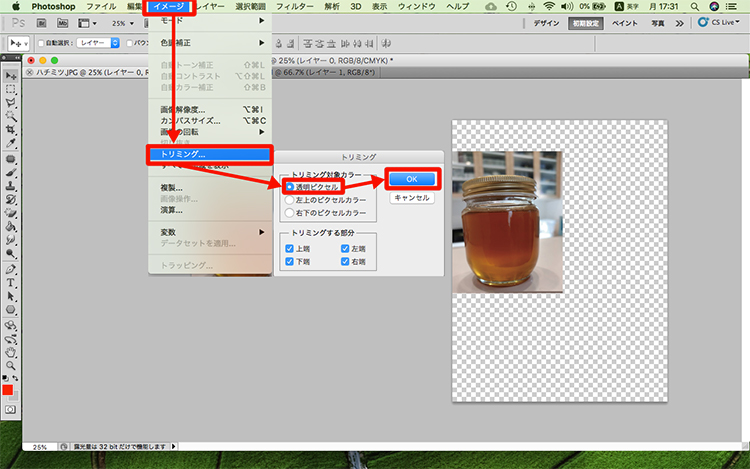Select the Smudge tool

pos(11,240)
